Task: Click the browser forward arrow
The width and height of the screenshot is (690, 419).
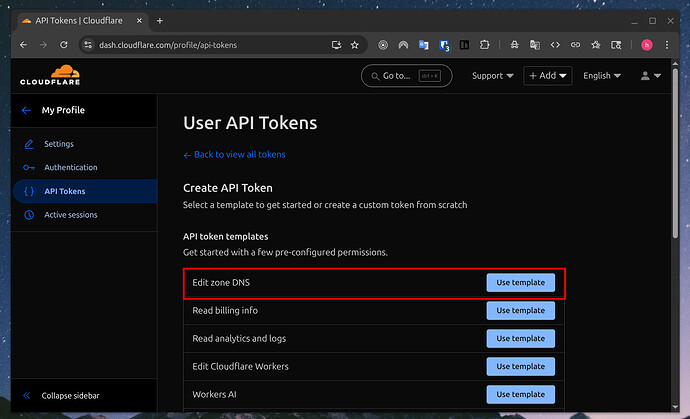Action: (43, 45)
